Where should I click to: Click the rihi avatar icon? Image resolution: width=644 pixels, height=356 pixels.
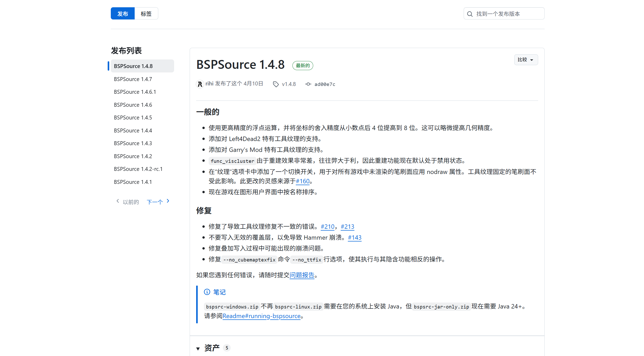(200, 84)
